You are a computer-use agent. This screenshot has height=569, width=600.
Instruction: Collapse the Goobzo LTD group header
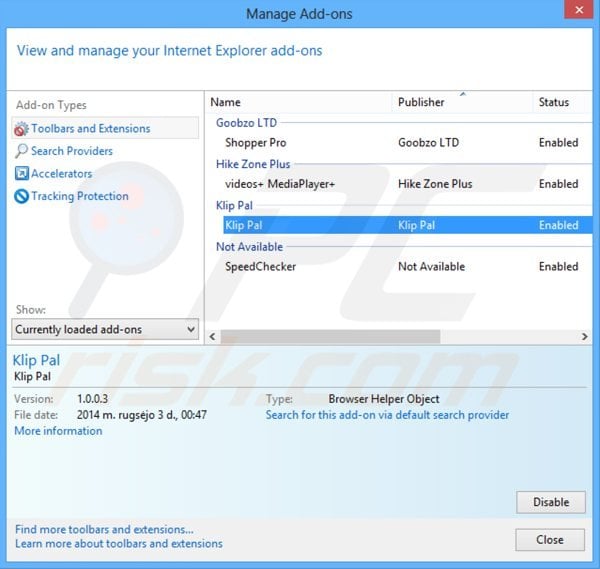pos(245,122)
